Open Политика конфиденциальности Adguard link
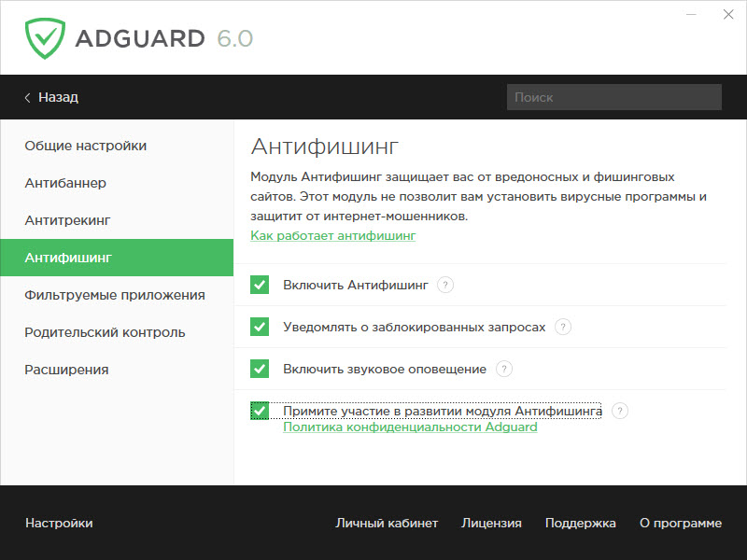This screenshot has width=747, height=560. pos(410,427)
